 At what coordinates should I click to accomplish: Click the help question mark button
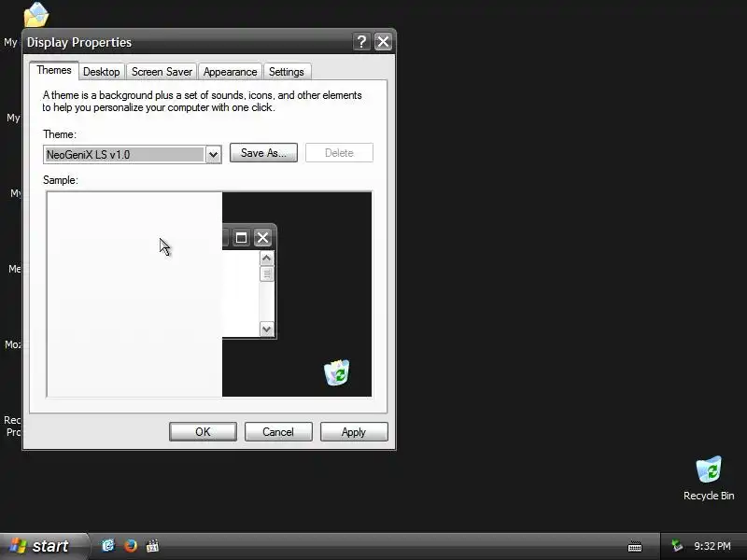[362, 42]
